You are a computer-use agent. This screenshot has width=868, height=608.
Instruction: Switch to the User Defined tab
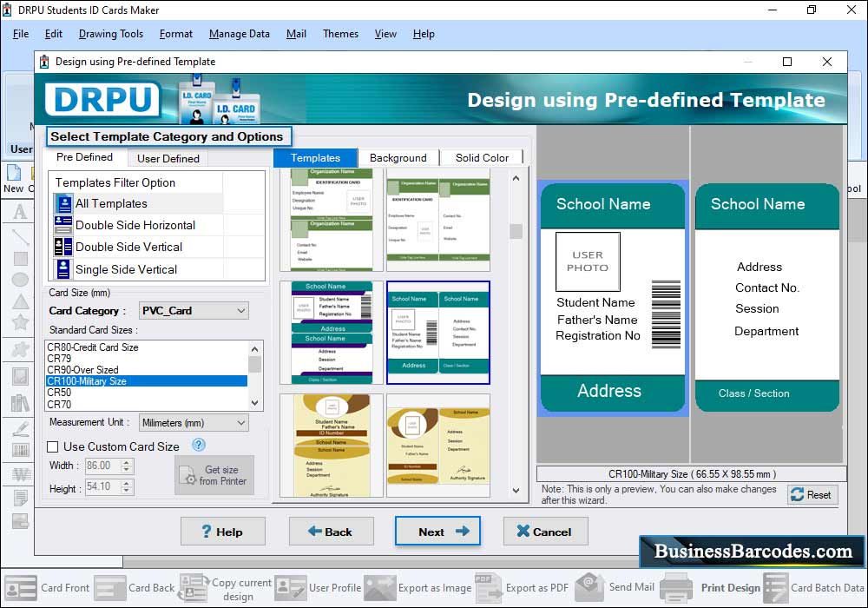tap(168, 158)
